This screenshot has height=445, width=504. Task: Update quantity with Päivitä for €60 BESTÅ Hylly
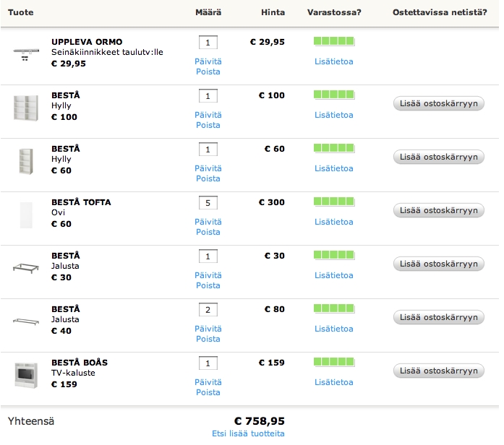point(208,168)
